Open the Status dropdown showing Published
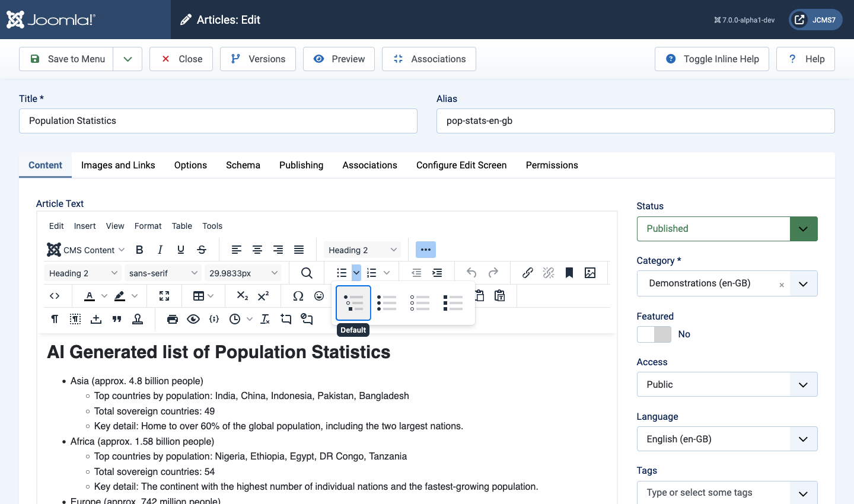Image resolution: width=854 pixels, height=504 pixels. tap(727, 229)
